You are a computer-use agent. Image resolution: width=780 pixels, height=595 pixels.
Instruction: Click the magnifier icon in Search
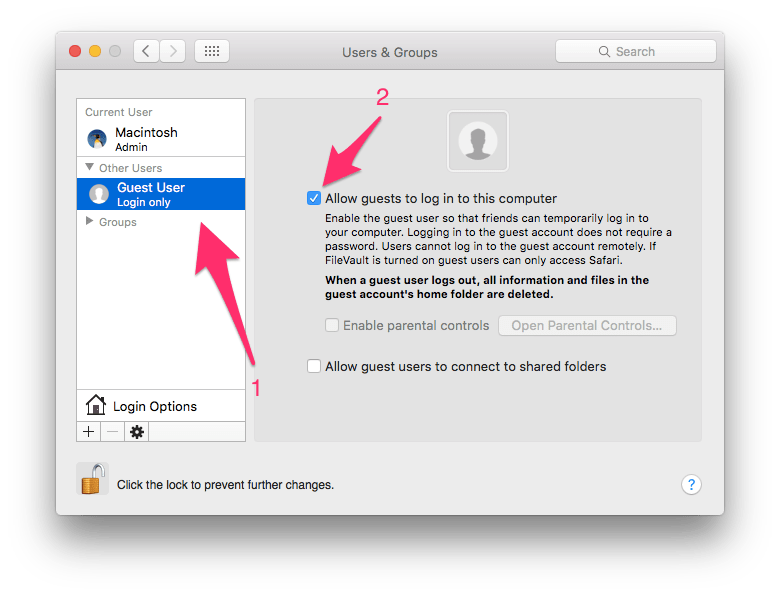coord(604,52)
